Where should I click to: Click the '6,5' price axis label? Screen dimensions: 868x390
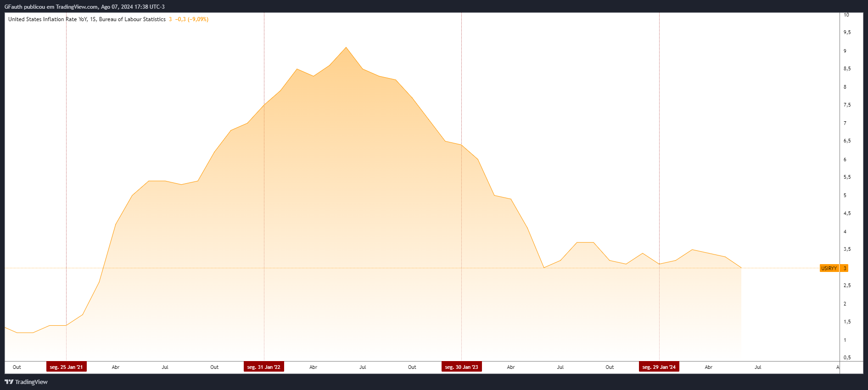point(847,141)
